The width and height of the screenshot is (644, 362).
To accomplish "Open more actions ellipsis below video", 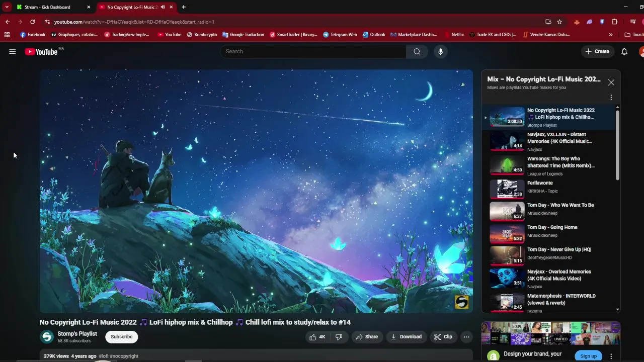I will (x=466, y=337).
